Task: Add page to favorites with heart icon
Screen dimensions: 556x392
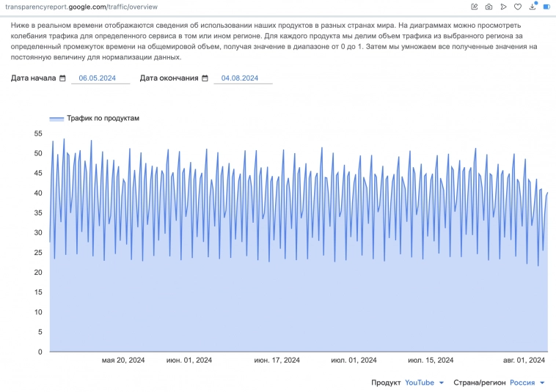Action: [x=518, y=7]
